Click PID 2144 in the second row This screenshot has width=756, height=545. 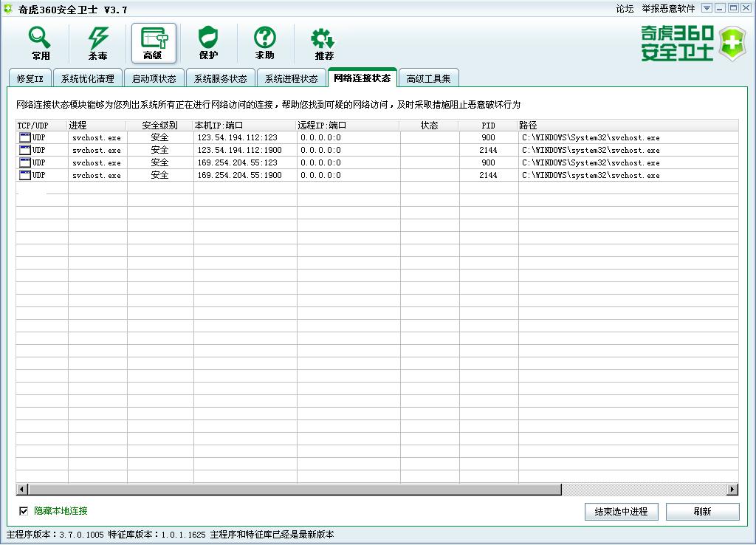coord(489,150)
